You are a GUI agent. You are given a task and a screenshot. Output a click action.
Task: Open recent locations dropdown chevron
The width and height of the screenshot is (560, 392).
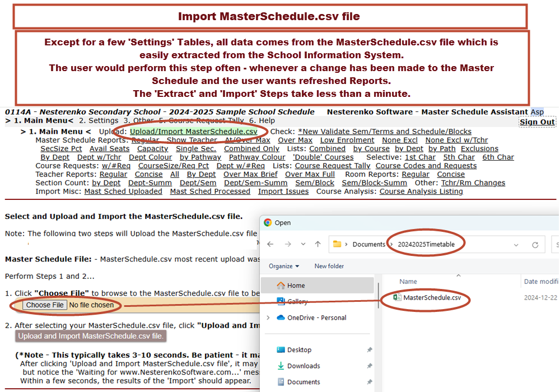pyautogui.click(x=304, y=244)
